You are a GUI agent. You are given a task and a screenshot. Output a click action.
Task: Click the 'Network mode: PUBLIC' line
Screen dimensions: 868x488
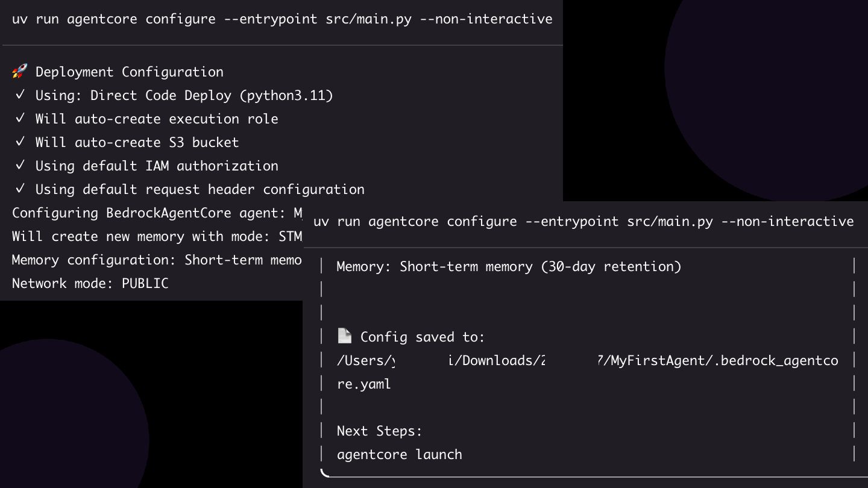tap(90, 283)
